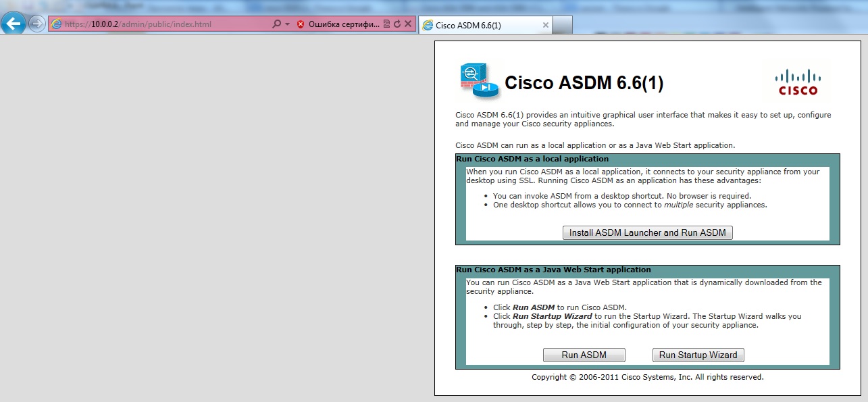Click the favicon on the Cisco ASDM tab
868x402 pixels.
[428, 25]
